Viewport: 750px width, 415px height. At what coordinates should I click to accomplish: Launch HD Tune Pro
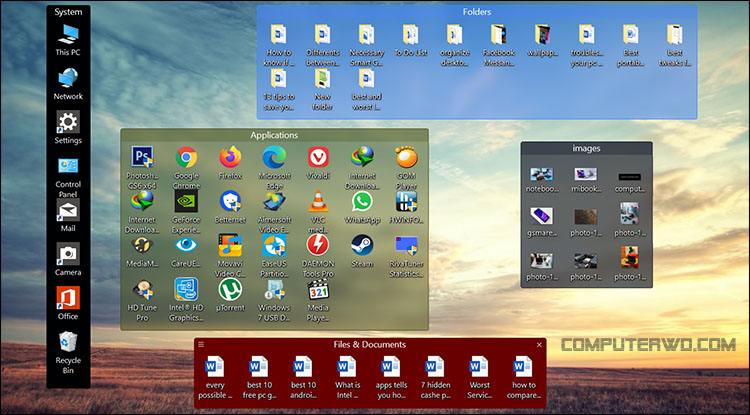point(142,289)
